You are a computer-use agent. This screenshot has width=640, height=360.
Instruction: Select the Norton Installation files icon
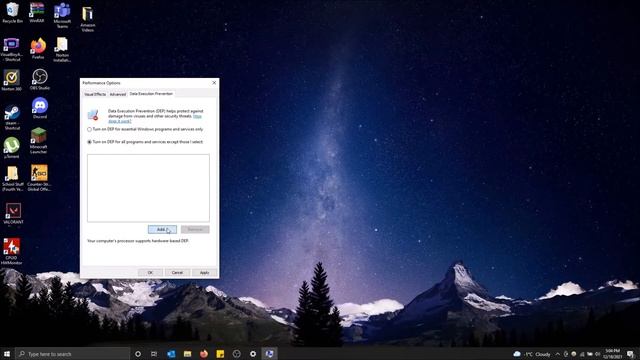[x=62, y=49]
